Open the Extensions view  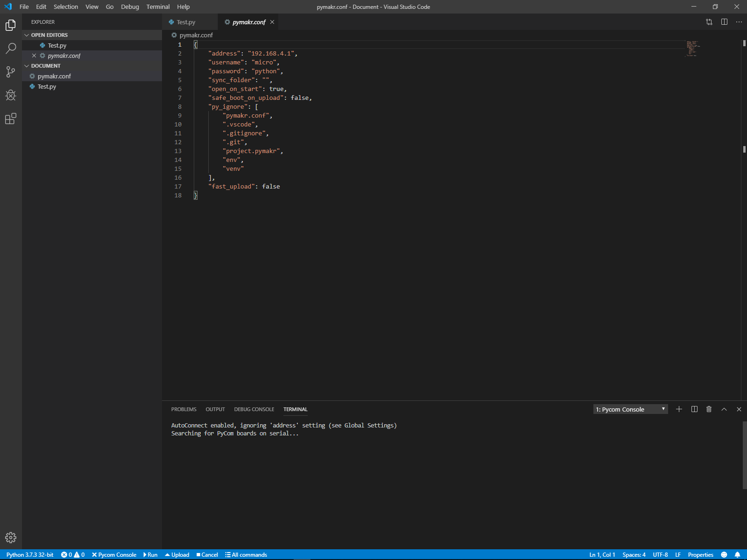coord(11,119)
